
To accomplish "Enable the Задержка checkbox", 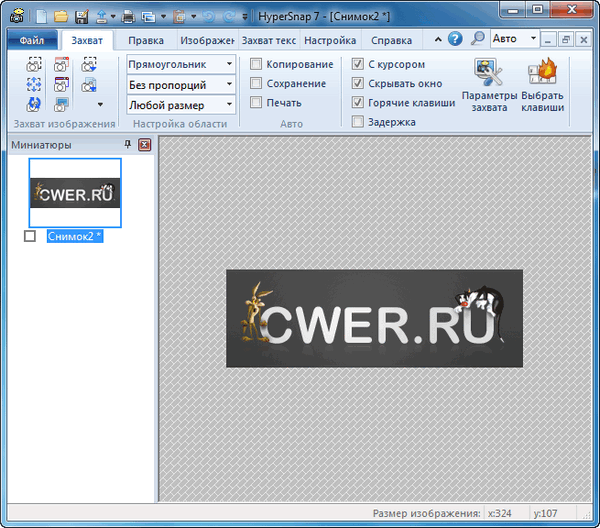I will pyautogui.click(x=359, y=122).
